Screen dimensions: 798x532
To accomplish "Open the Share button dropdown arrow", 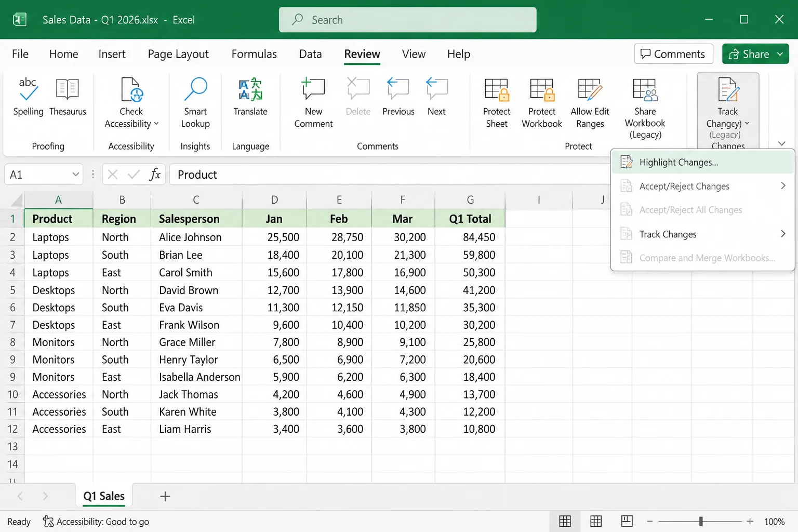I will point(780,54).
